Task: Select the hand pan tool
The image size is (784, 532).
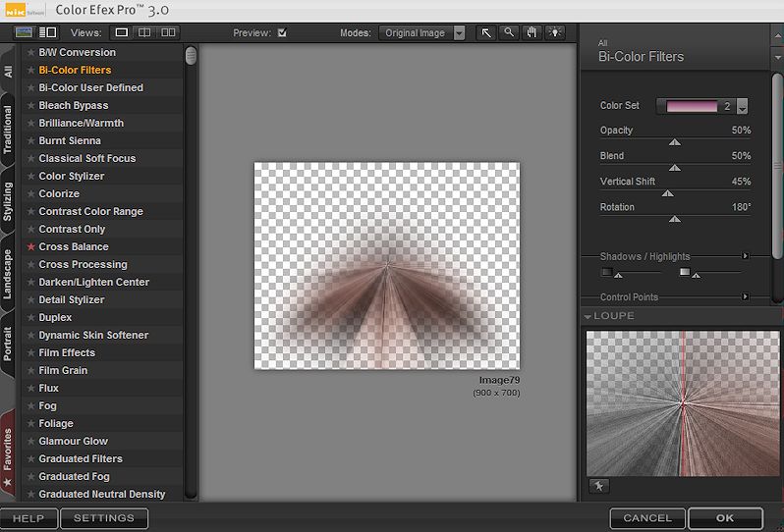Action: point(532,32)
